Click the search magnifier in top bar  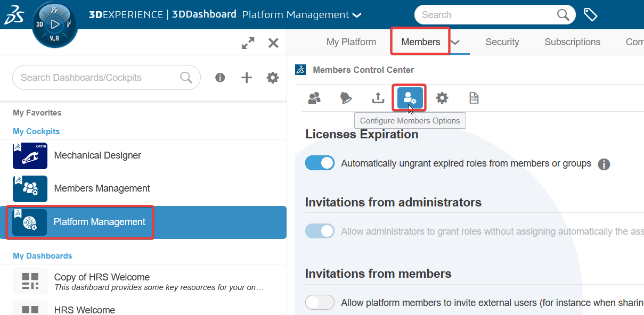click(563, 15)
